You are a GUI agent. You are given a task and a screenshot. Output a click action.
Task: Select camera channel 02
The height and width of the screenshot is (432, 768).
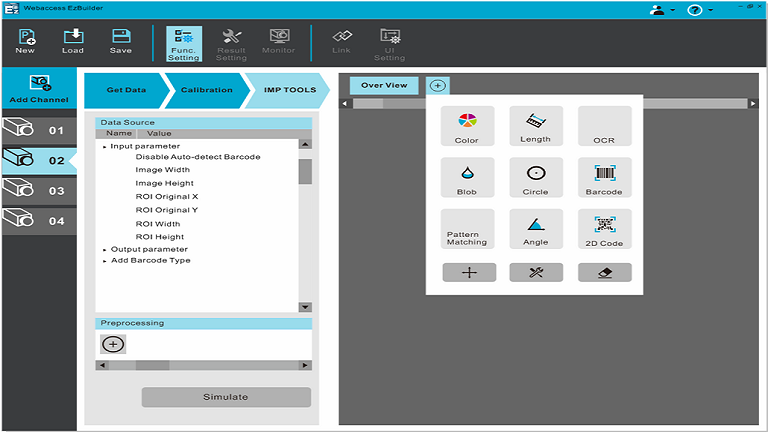pyautogui.click(x=39, y=160)
